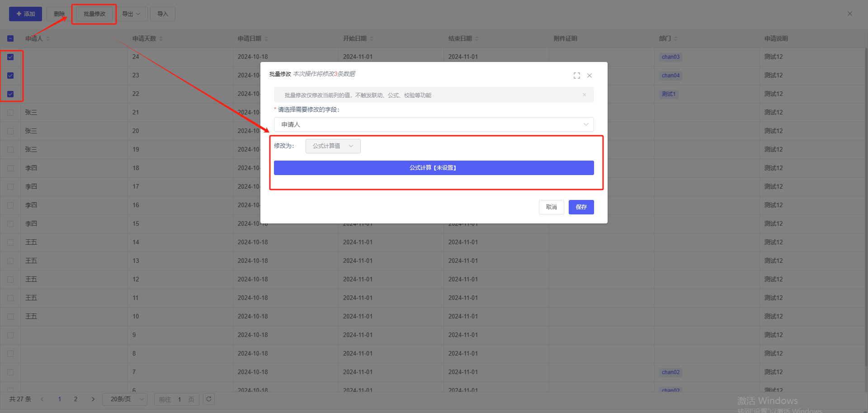The image size is (868, 413).
Task: Open the 申请人 field selection dropdown
Action: coord(434,124)
